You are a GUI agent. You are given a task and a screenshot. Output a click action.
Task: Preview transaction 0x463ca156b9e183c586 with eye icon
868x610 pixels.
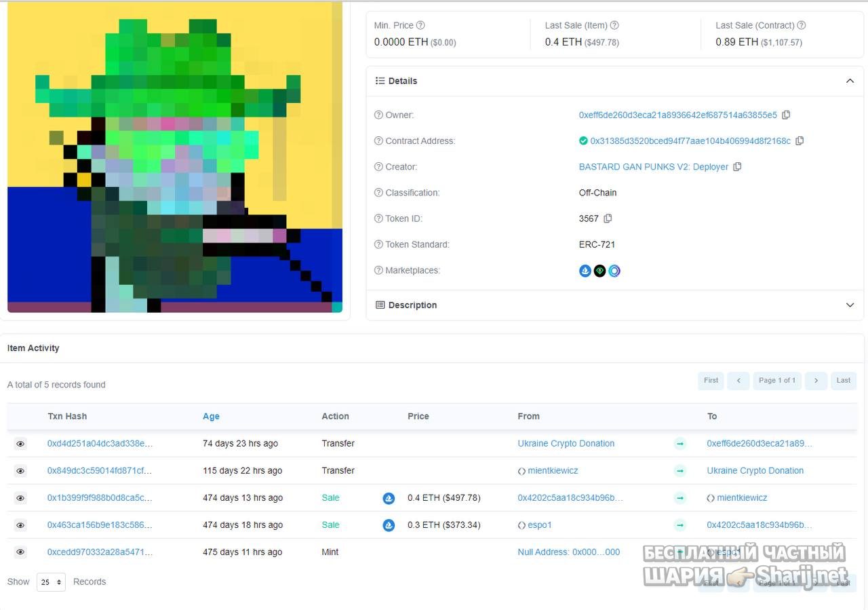[20, 525]
